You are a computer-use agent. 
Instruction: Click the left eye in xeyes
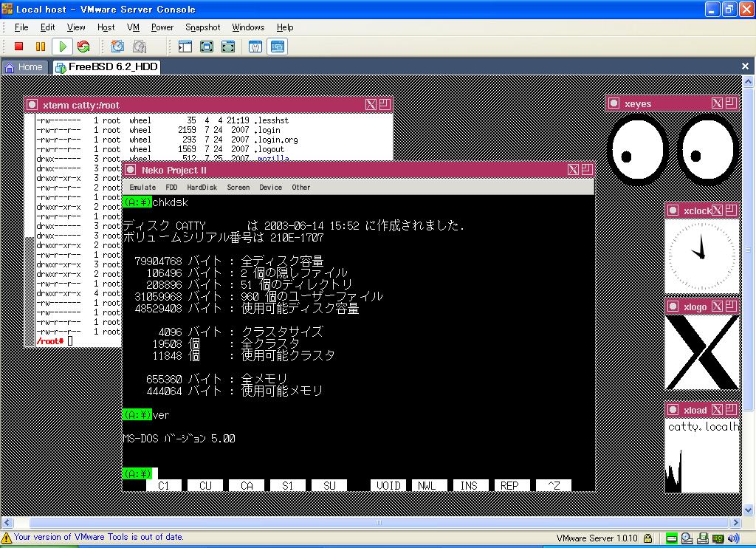pyautogui.click(x=637, y=149)
